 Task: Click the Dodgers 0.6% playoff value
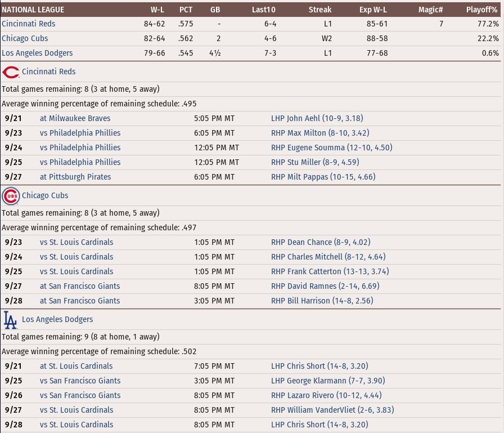(x=490, y=53)
